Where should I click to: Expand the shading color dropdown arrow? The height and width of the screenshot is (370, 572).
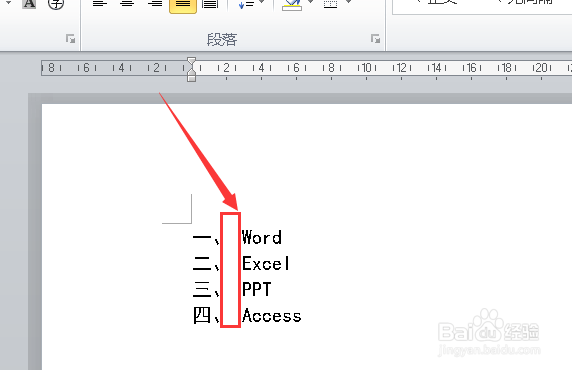pyautogui.click(x=310, y=2)
